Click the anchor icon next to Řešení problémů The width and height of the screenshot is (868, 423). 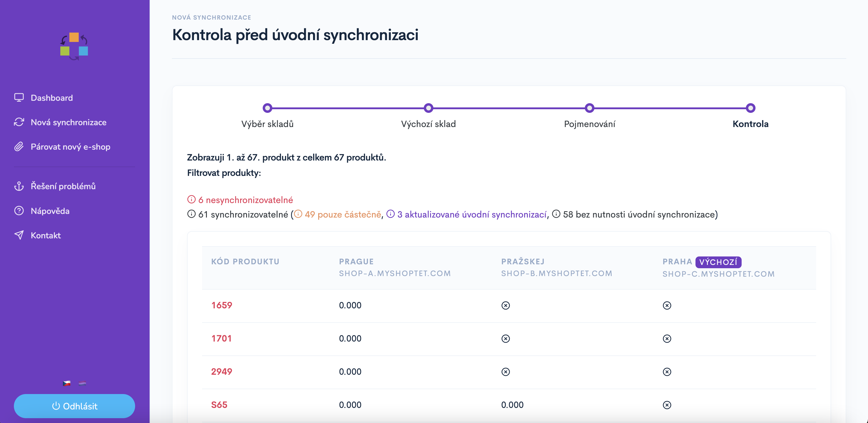tap(19, 186)
